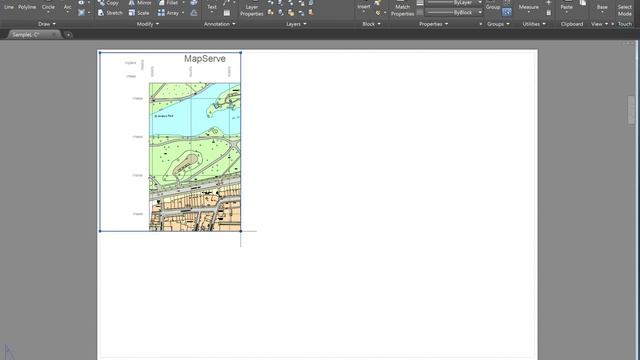The width and height of the screenshot is (640, 360).
Task: Click the copy clip icon beside Paste
Action: (583, 3)
